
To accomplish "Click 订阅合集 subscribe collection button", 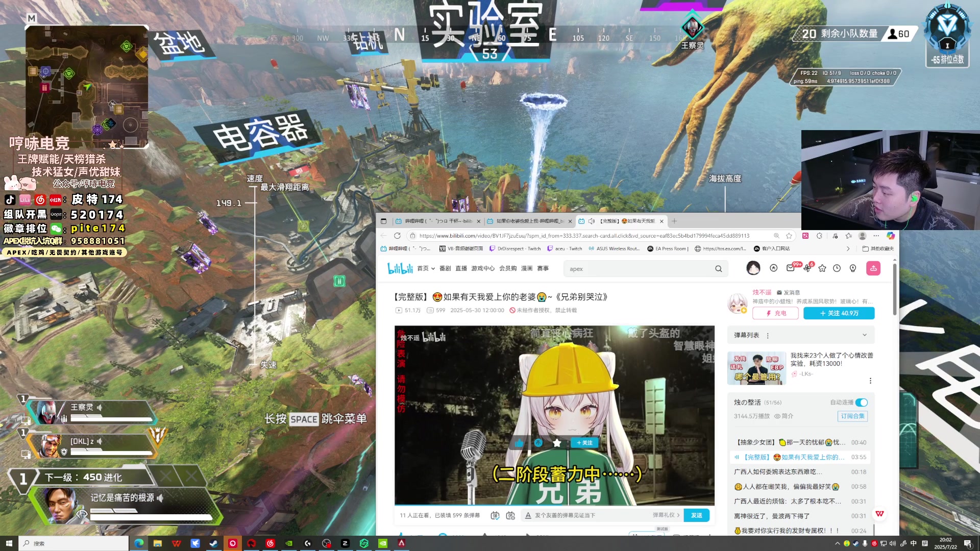I will click(x=853, y=416).
